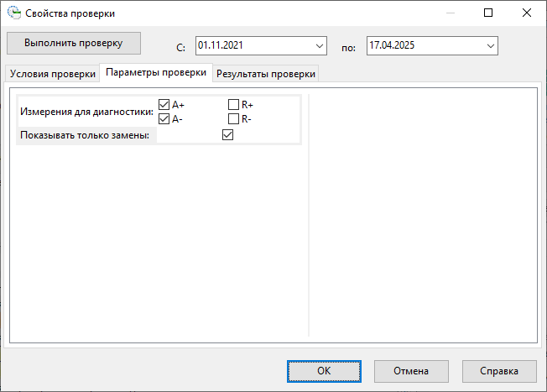Select the Параметры проверки tab

[156, 73]
